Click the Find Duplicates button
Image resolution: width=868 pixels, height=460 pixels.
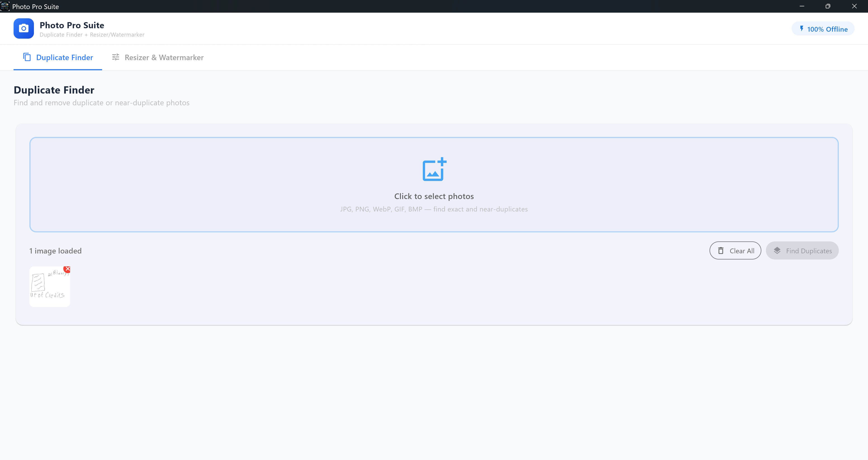tap(802, 251)
